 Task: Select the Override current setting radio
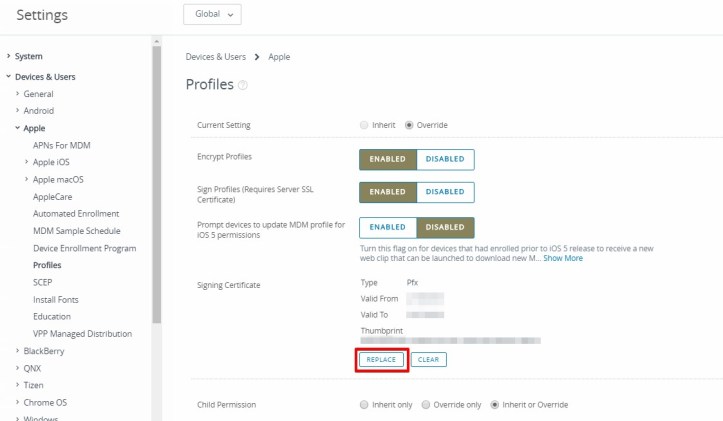(409, 125)
